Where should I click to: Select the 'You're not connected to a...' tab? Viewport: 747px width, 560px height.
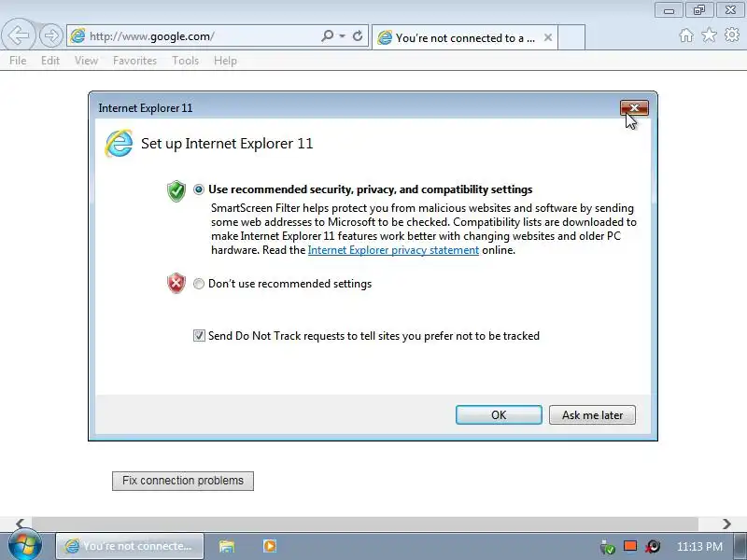(x=464, y=37)
